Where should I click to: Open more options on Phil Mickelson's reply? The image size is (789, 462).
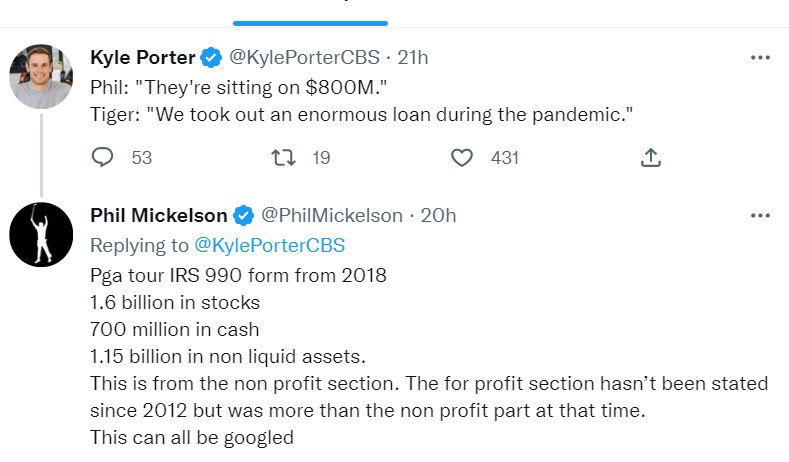tap(760, 216)
